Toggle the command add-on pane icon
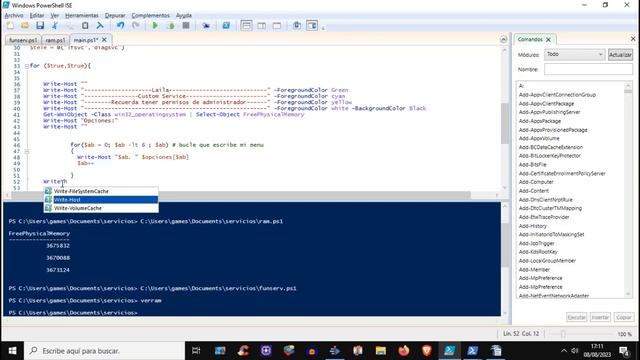 point(312,26)
